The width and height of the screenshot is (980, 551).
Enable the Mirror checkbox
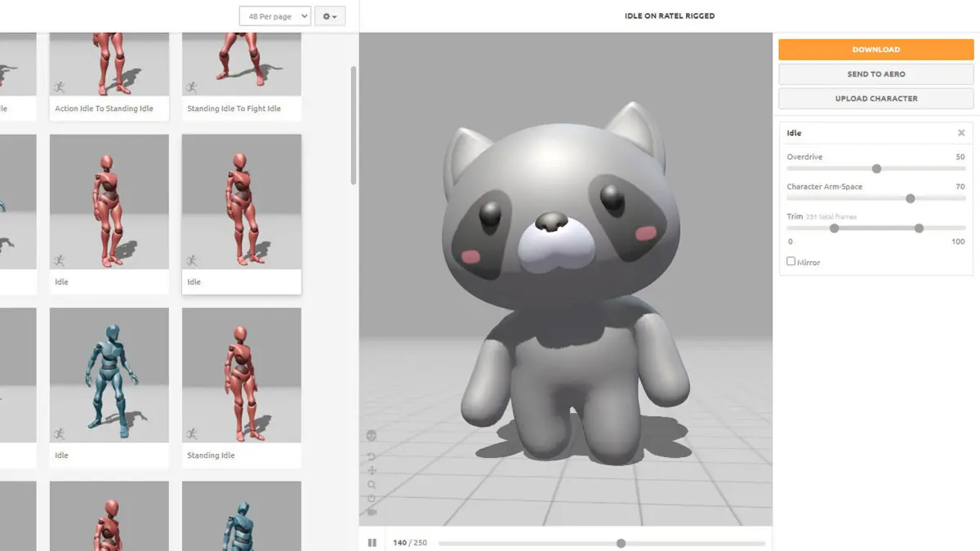791,261
